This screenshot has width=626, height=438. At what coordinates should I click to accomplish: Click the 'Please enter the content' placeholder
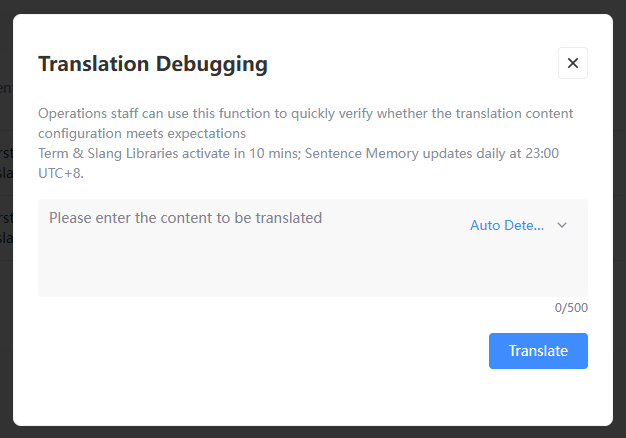(185, 218)
